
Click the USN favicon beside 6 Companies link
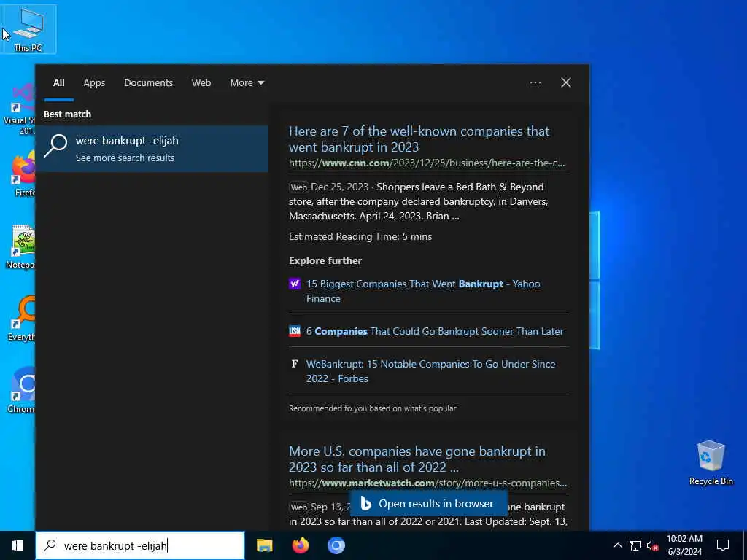pyautogui.click(x=295, y=331)
